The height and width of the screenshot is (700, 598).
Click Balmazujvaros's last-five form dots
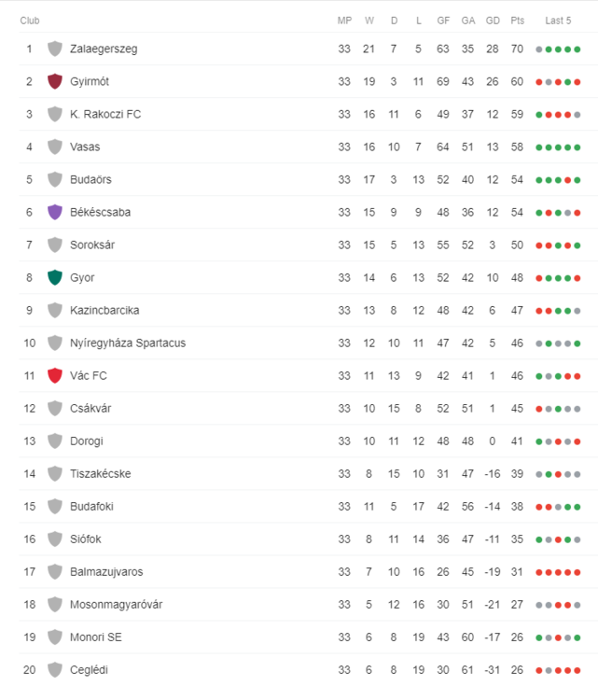pos(558,571)
